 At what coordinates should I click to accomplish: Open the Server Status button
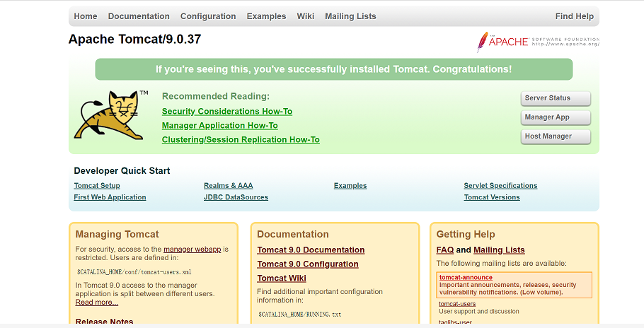[x=556, y=98]
